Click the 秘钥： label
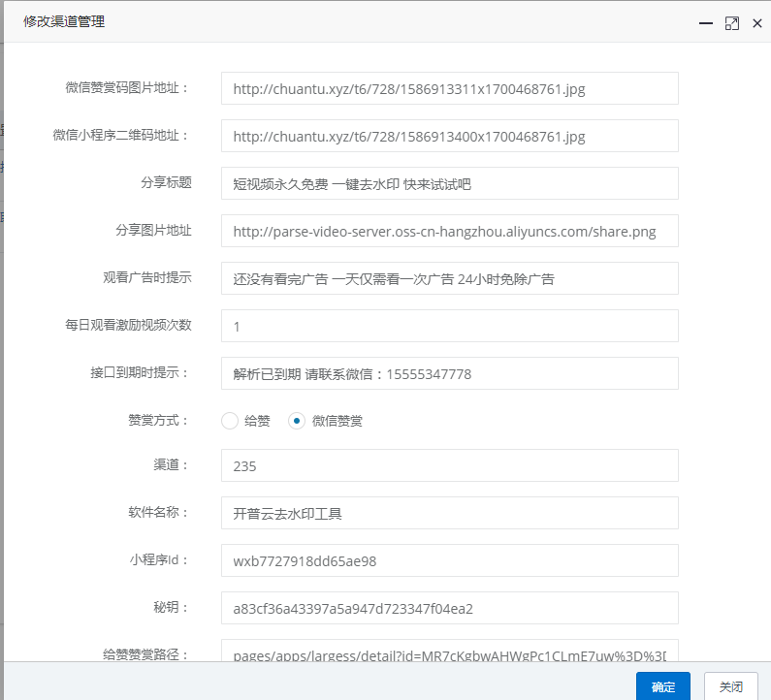The width and height of the screenshot is (771, 700). 171,607
